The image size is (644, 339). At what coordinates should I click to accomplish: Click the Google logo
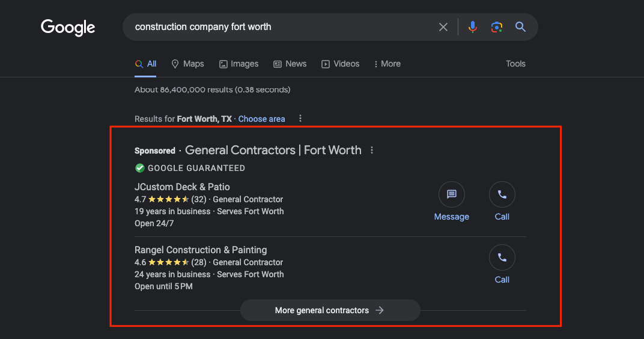[68, 28]
